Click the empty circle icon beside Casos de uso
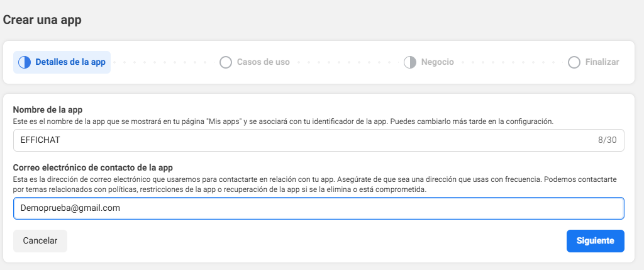644x270 pixels. [x=225, y=62]
